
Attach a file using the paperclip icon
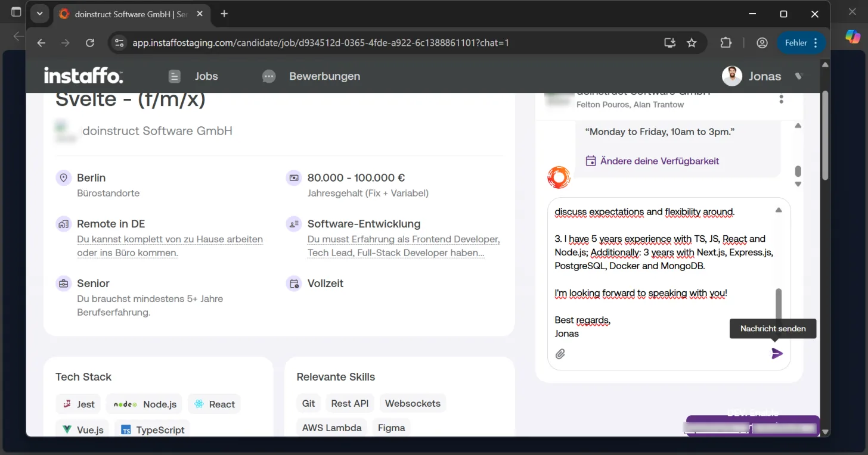point(560,354)
